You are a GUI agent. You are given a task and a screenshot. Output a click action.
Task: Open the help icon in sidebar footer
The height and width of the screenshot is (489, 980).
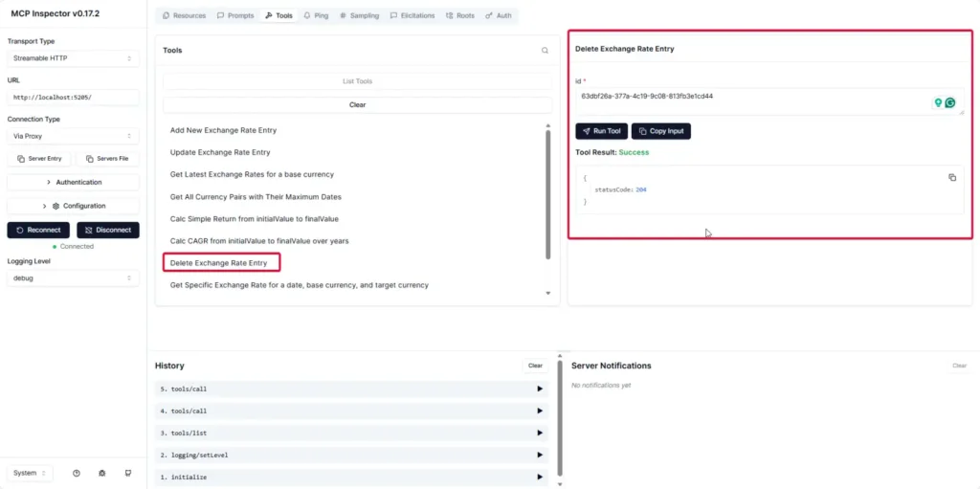click(76, 473)
